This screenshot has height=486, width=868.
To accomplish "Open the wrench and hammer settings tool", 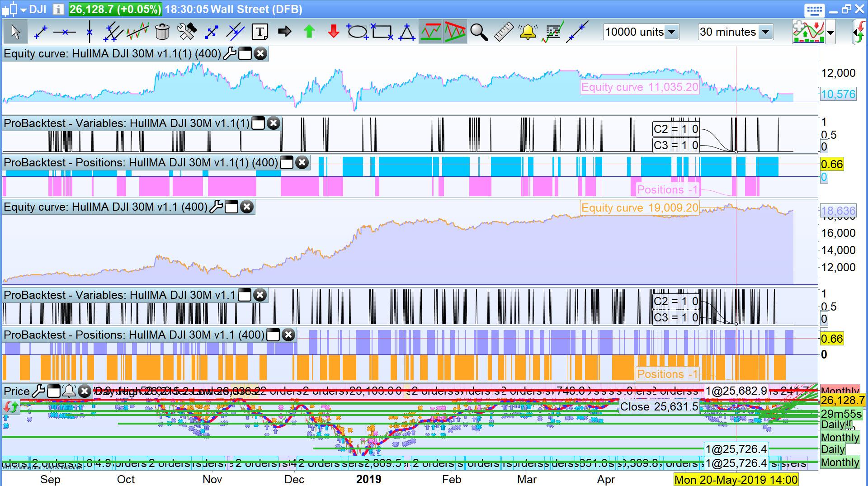I will (186, 32).
